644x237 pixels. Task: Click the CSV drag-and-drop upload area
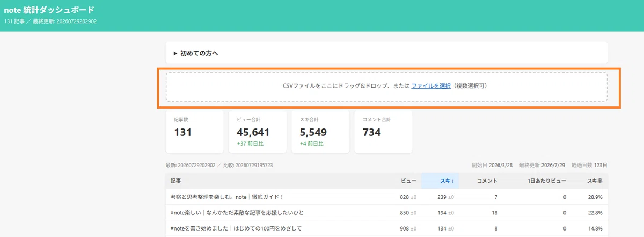[x=386, y=87]
